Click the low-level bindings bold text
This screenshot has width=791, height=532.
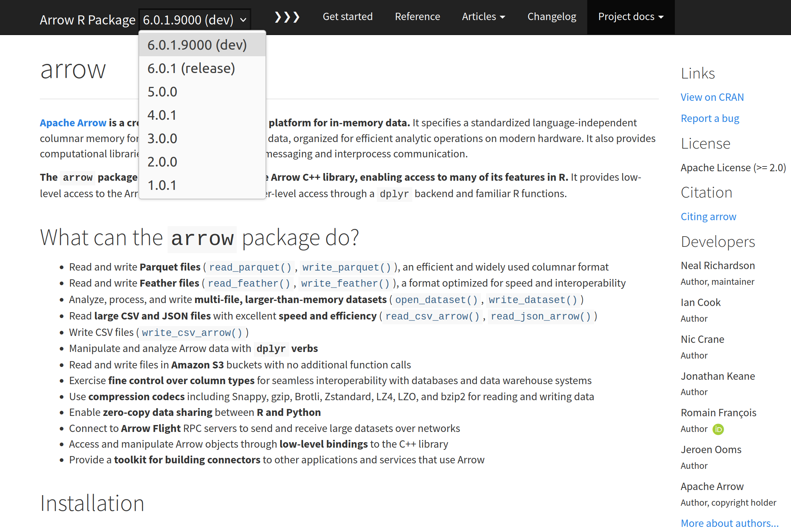coord(324,444)
